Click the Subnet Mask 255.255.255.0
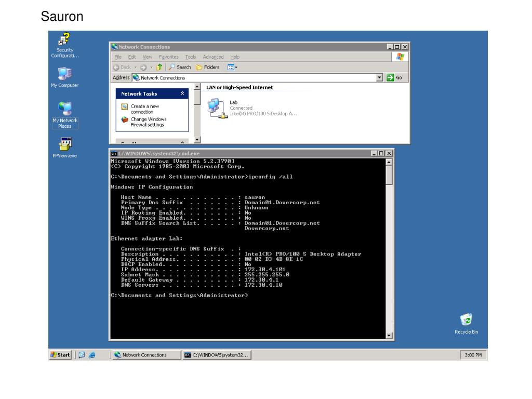This screenshot has height=399, width=532. [267, 275]
